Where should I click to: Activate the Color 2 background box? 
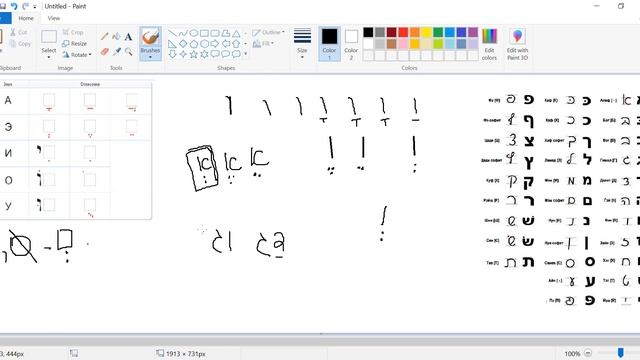351,44
